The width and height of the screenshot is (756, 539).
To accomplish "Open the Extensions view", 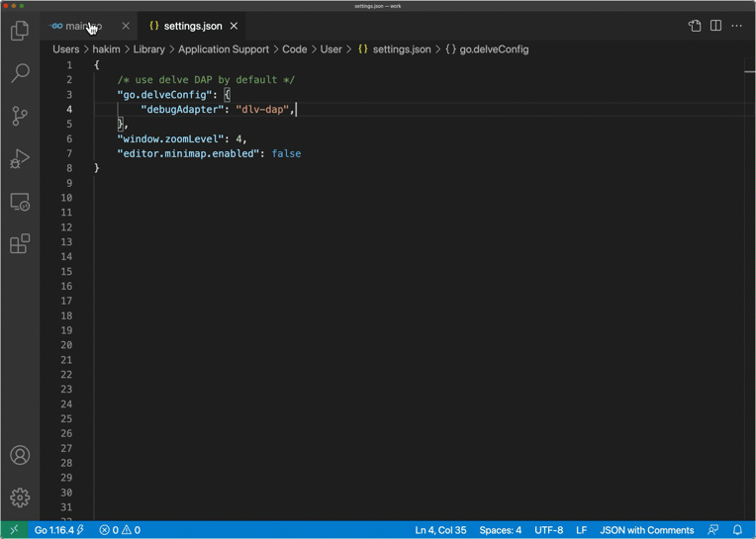I will pos(20,244).
